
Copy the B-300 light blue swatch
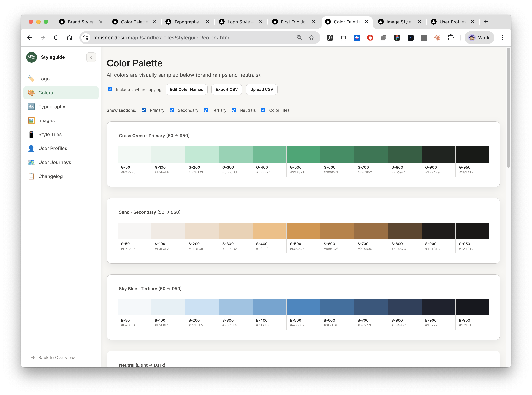(236, 308)
